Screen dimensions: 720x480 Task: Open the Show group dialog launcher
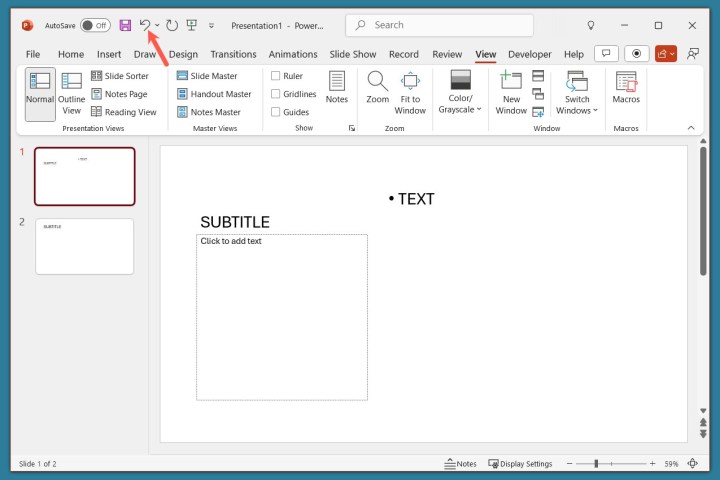point(352,128)
